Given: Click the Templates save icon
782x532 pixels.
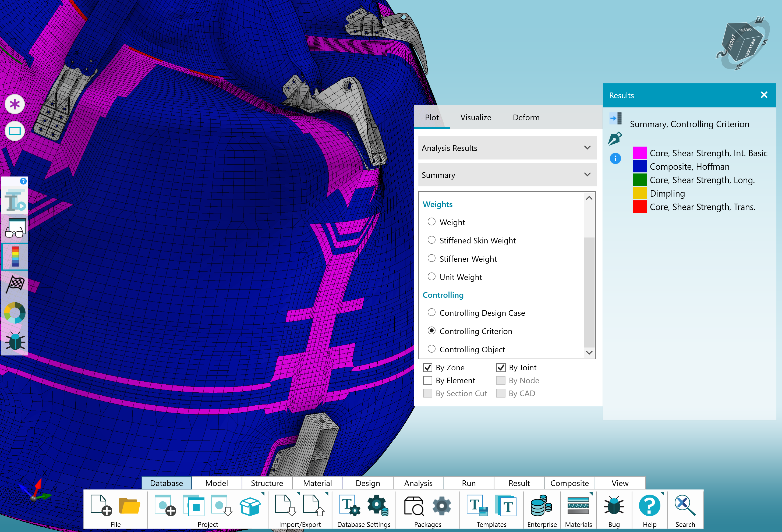Looking at the screenshot, I should tap(477, 505).
